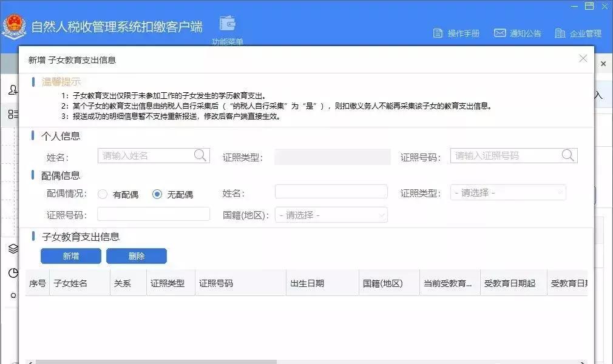The height and width of the screenshot is (364, 613).
Task: Search by name using the magnifier in 姓名 field
Action: 200,155
